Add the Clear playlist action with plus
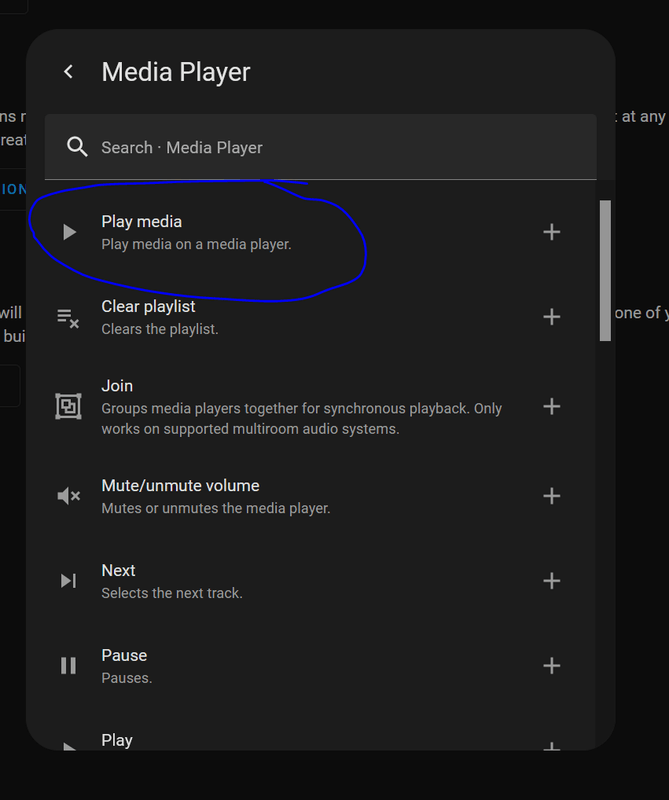Screen dimensions: 669x800 pyautogui.click(x=551, y=317)
